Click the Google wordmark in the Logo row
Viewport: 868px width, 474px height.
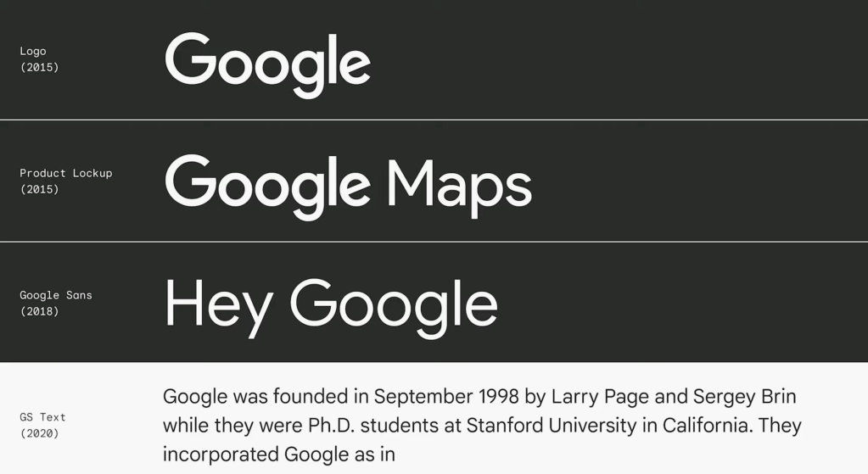267,62
